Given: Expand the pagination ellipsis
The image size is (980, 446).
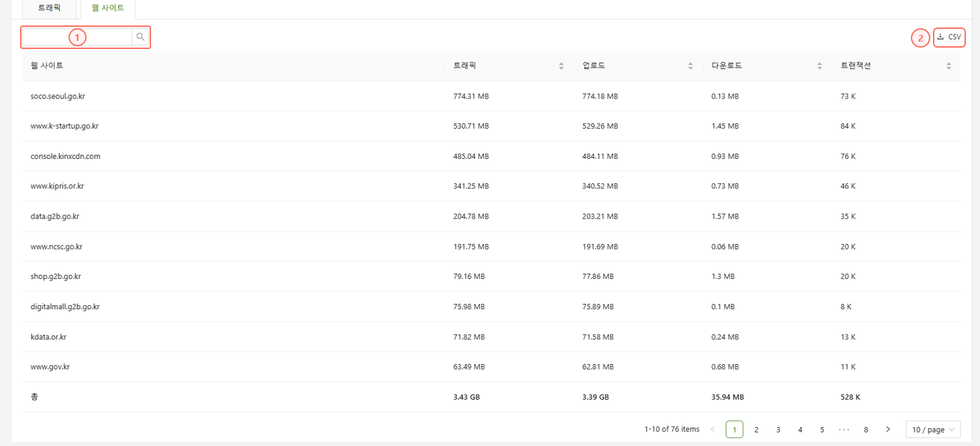Looking at the screenshot, I should (844, 429).
